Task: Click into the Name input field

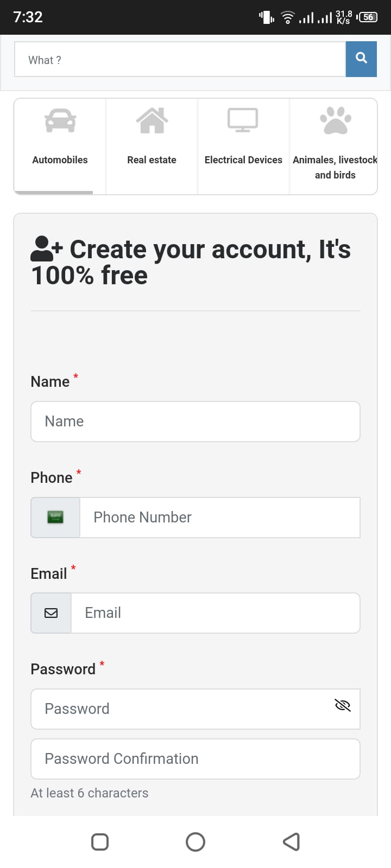Action: pos(195,422)
